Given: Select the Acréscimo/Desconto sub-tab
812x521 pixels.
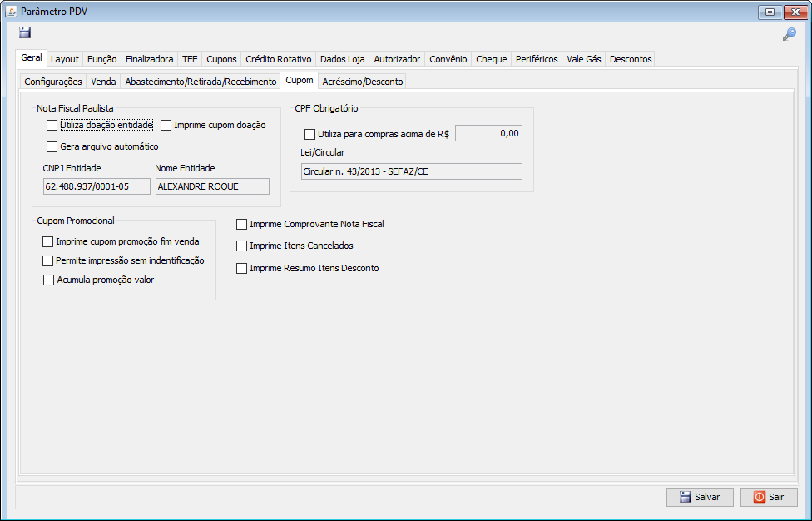Looking at the screenshot, I should [x=362, y=82].
